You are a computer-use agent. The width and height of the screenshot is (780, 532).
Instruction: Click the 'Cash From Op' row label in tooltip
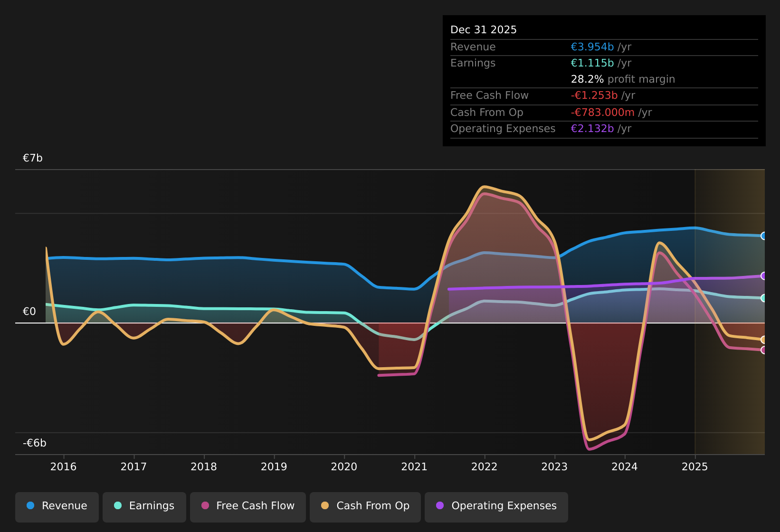(487, 113)
